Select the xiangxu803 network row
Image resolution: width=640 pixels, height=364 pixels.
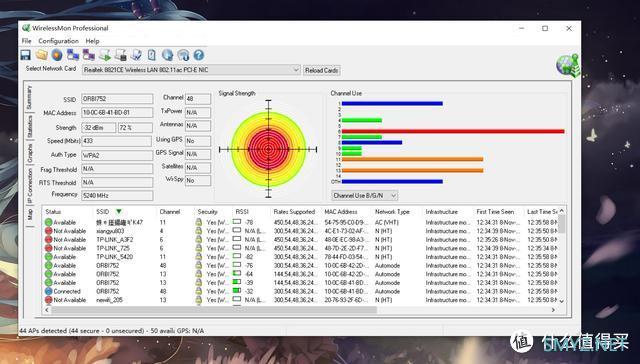point(300,231)
